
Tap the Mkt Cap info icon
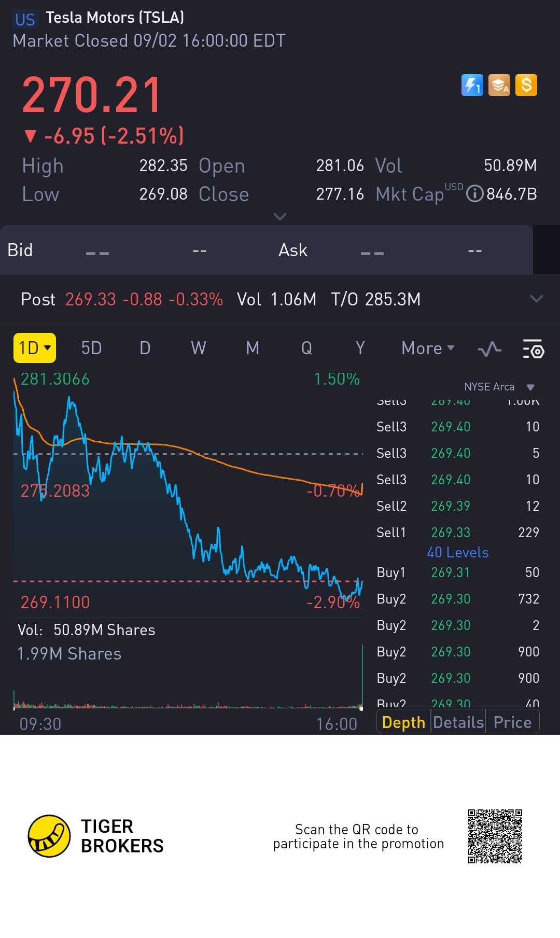[x=474, y=194]
